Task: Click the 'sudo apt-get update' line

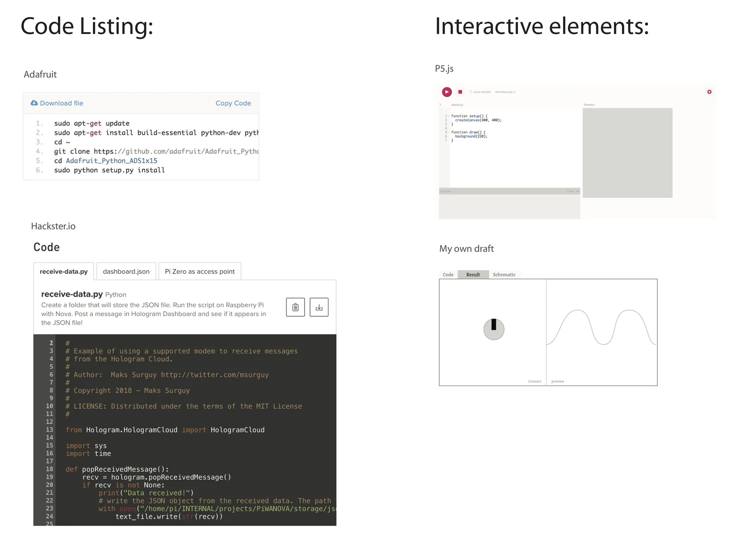Action: (92, 123)
